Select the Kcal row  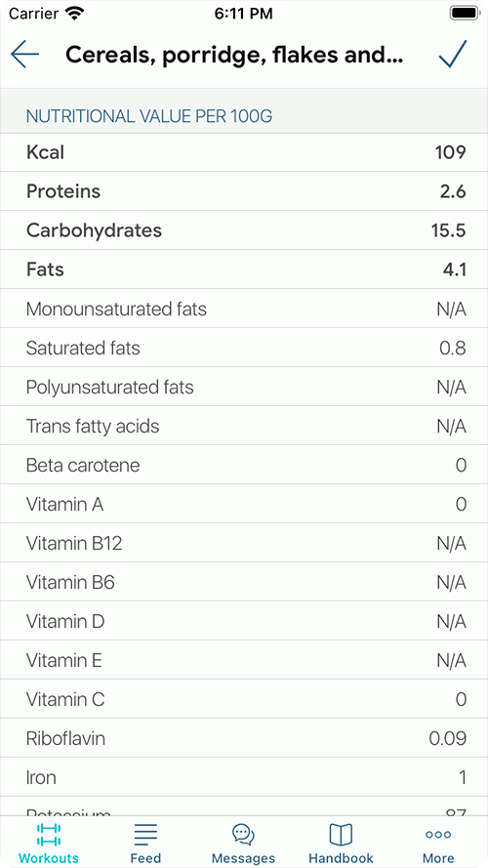click(x=244, y=152)
